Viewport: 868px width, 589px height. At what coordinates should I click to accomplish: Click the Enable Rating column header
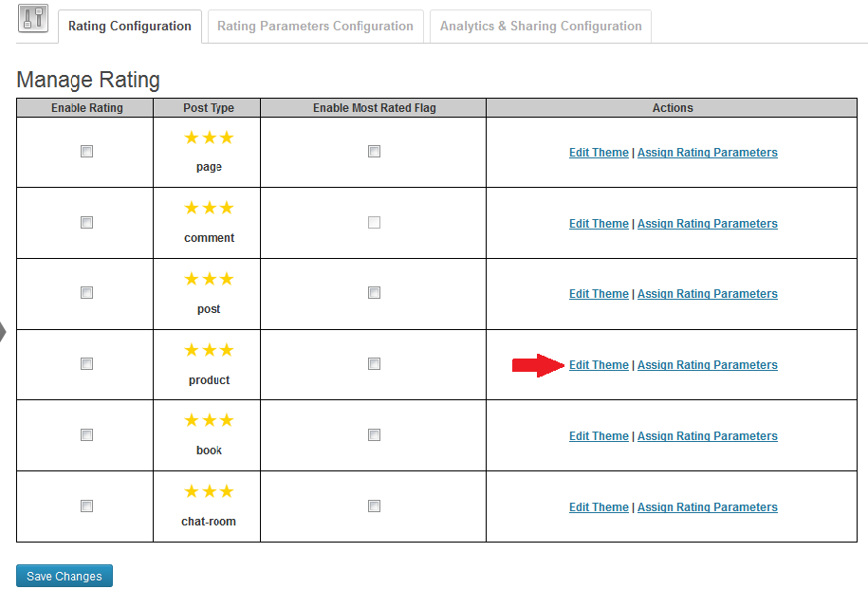click(x=87, y=108)
